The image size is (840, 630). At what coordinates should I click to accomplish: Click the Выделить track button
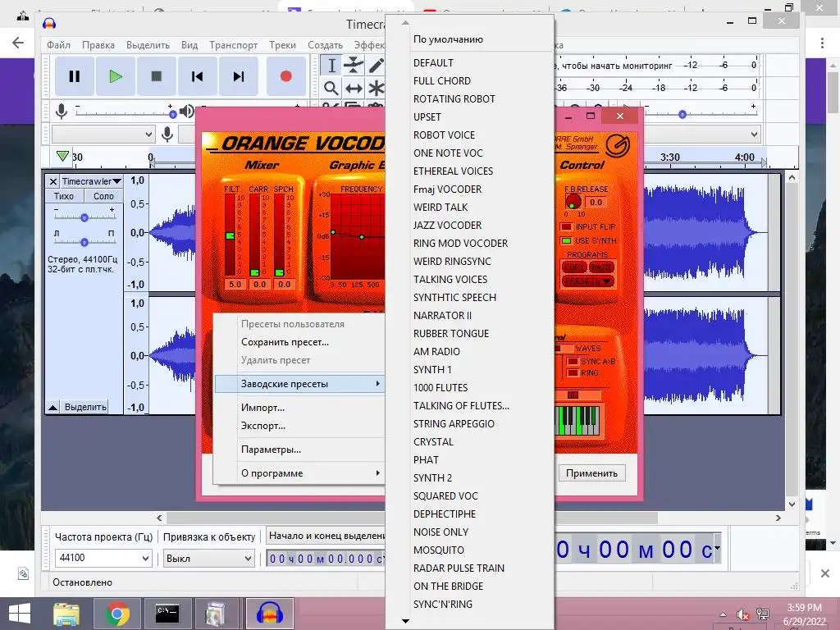85,407
